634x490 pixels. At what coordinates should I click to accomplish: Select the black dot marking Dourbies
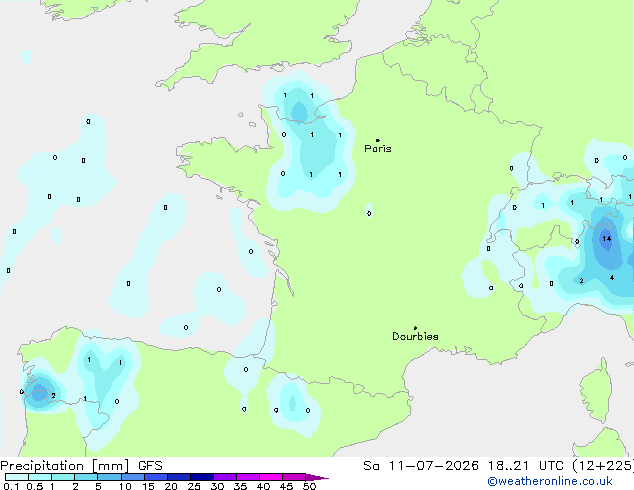(x=415, y=328)
